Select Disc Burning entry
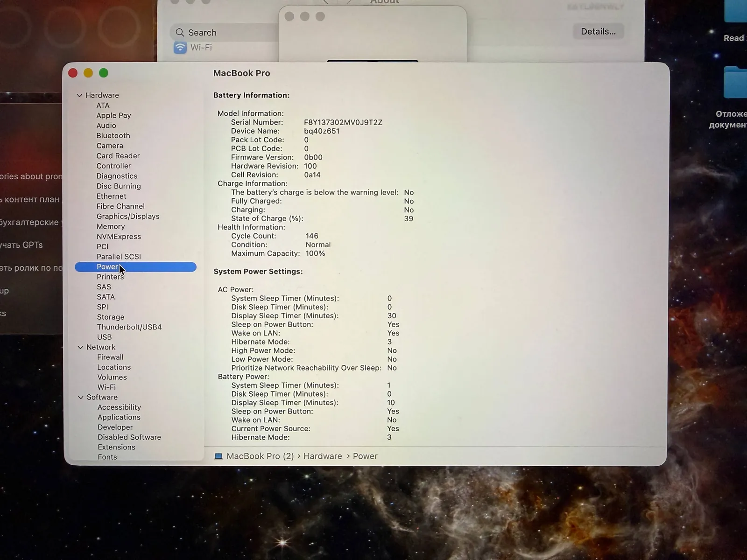The image size is (747, 560). 119,186
